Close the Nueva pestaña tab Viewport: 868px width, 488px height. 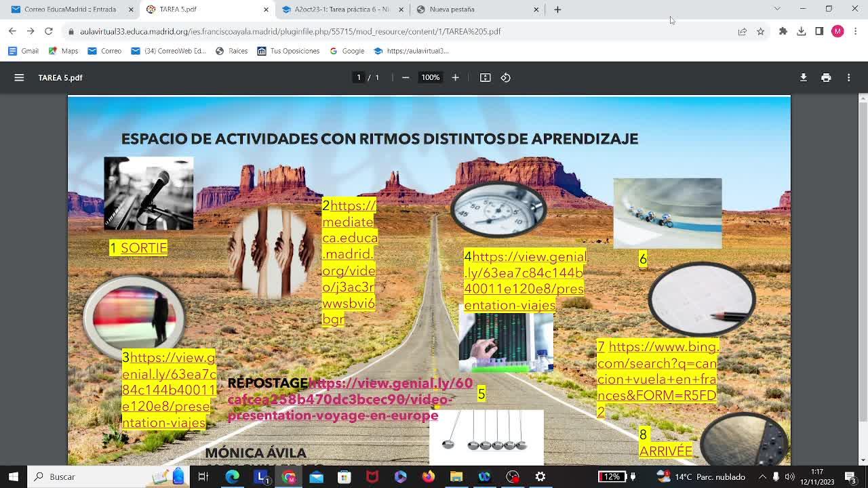click(x=536, y=9)
